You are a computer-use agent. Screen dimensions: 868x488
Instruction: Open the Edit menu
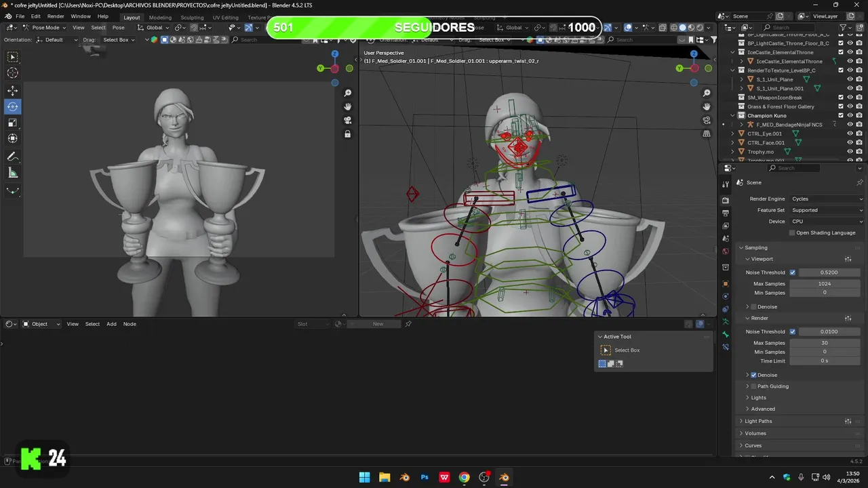coord(35,16)
